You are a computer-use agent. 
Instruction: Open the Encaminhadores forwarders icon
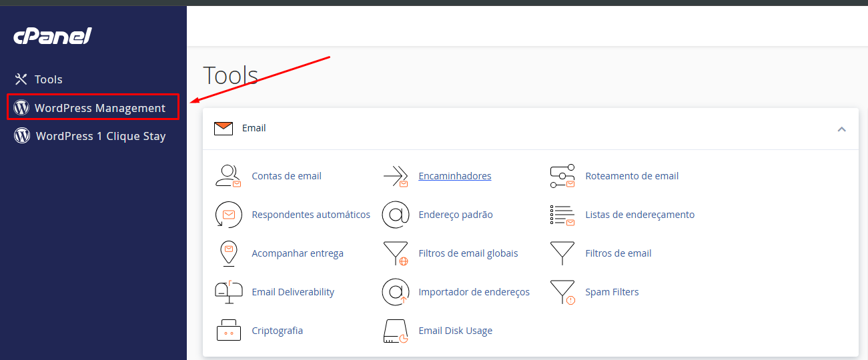click(395, 176)
